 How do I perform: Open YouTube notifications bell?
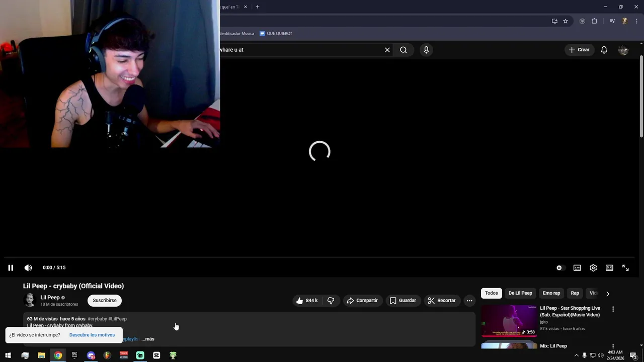tap(604, 50)
